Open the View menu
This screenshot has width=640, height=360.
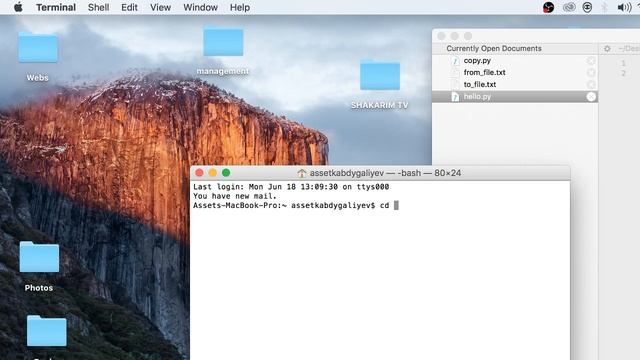(x=160, y=7)
